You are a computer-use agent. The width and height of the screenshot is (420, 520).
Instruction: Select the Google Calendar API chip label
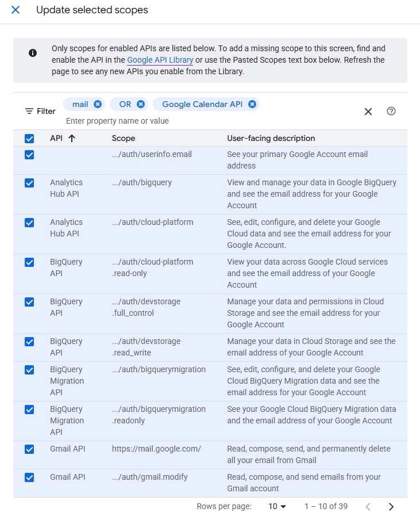[x=202, y=104]
